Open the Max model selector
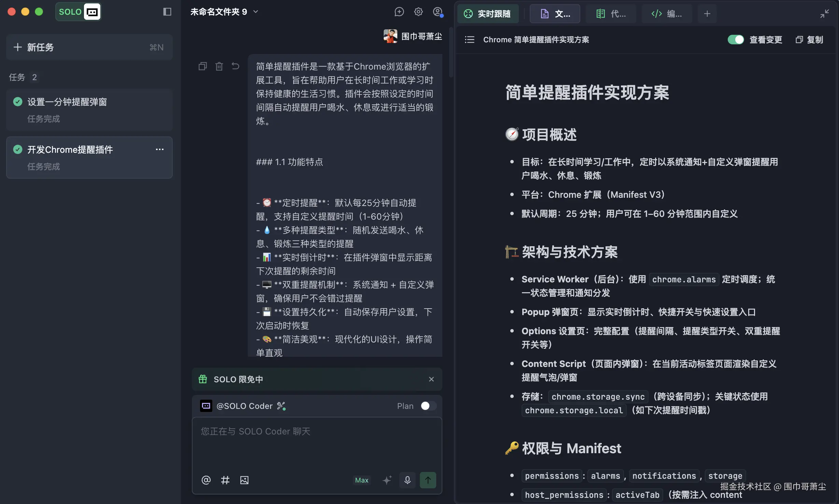Screen dimensions: 839x504 tap(361, 480)
